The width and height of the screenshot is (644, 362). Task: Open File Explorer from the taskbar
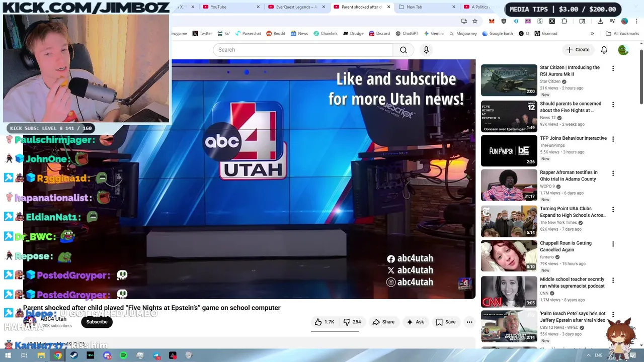pyautogui.click(x=41, y=355)
